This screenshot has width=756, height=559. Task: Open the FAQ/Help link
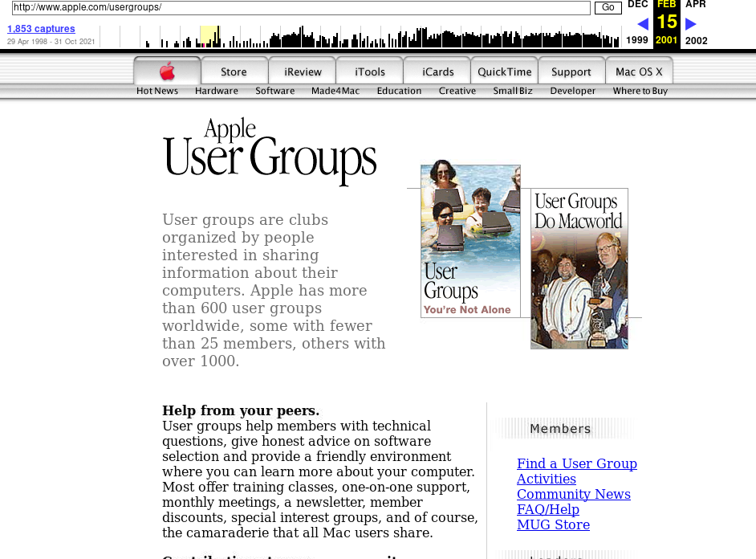click(x=548, y=509)
